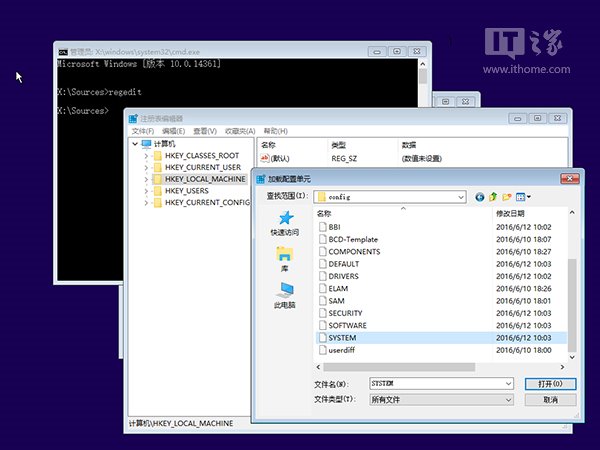Open the Favorites (收藏夹) menu

point(239,131)
